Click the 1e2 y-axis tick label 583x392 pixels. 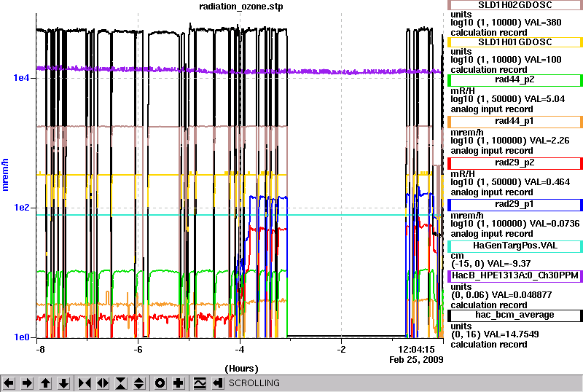(x=22, y=208)
